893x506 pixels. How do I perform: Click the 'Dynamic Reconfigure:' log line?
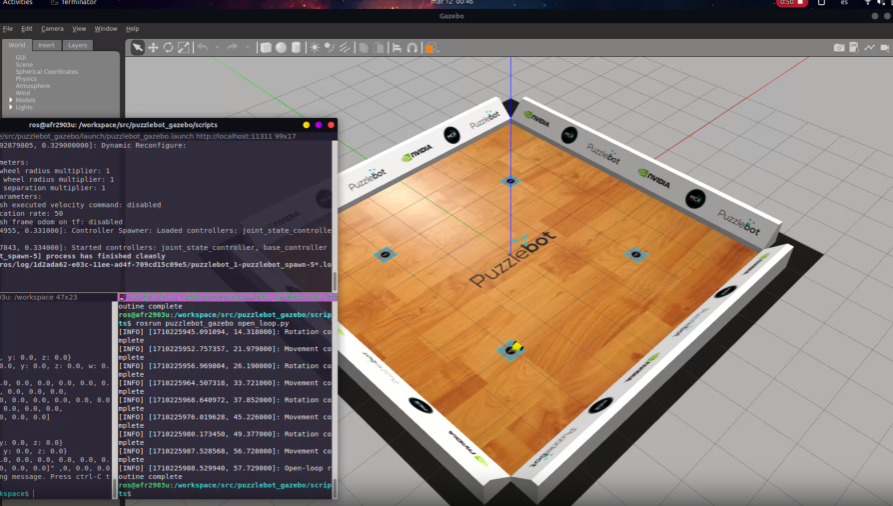coord(144,145)
